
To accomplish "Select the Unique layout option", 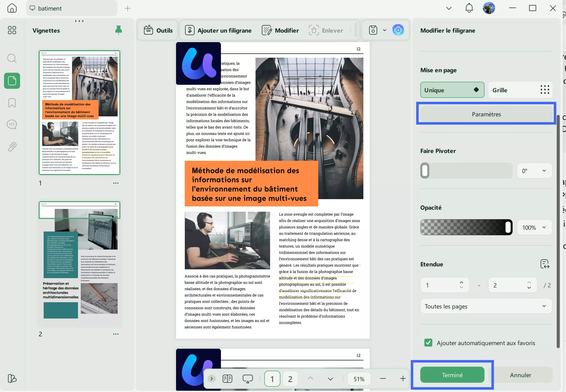I will [x=452, y=90].
